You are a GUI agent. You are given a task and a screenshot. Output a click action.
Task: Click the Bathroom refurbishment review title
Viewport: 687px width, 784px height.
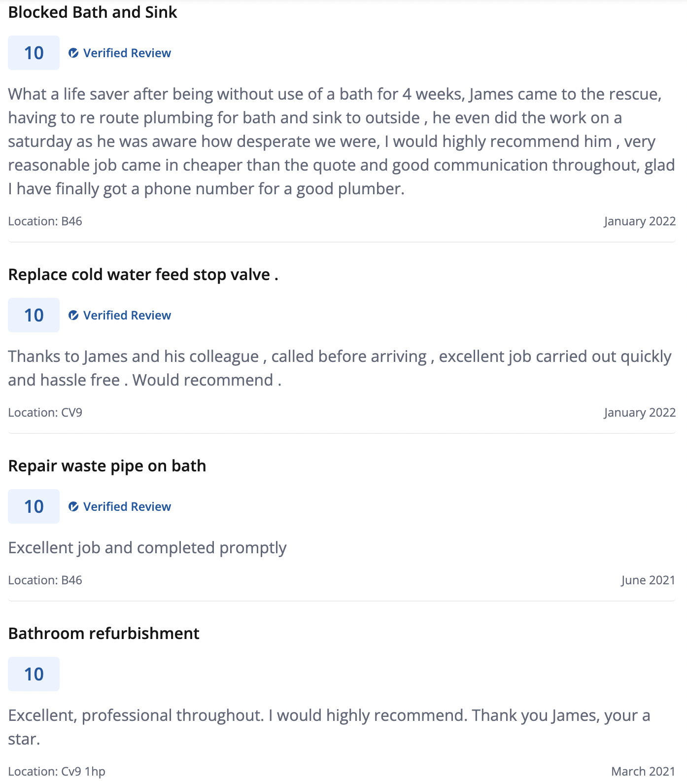pyautogui.click(x=103, y=634)
